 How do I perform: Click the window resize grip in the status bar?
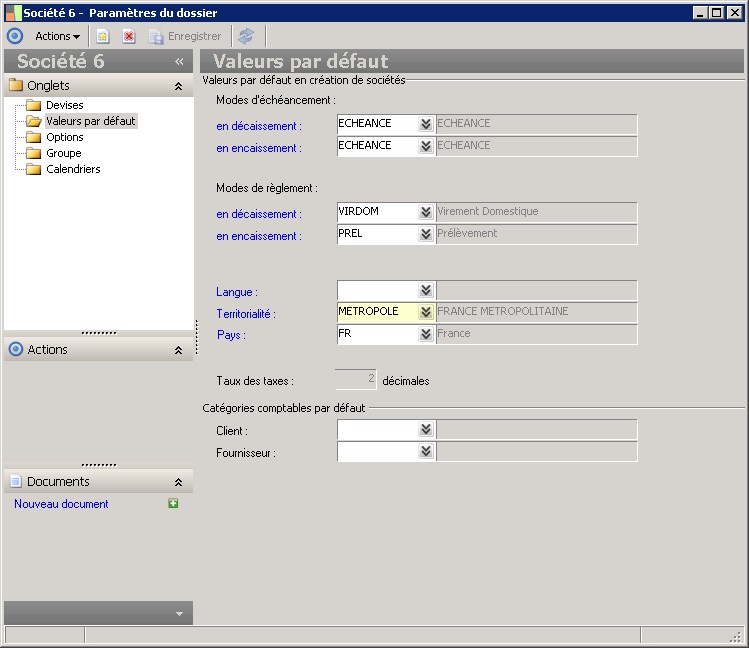point(736,637)
